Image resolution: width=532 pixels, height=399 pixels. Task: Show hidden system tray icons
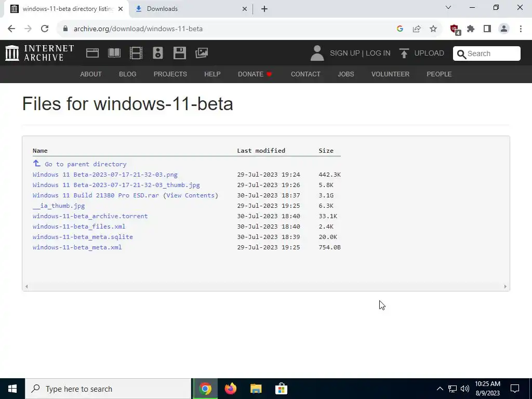440,389
